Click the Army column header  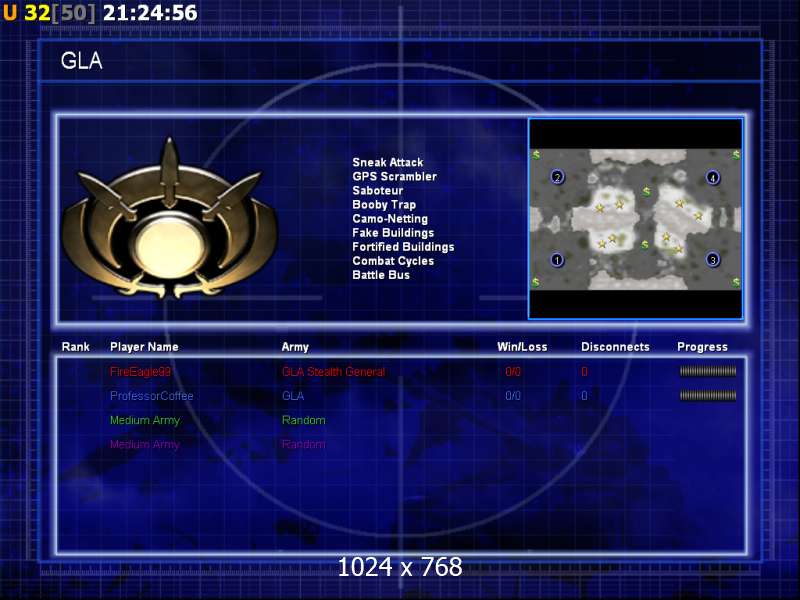(295, 347)
